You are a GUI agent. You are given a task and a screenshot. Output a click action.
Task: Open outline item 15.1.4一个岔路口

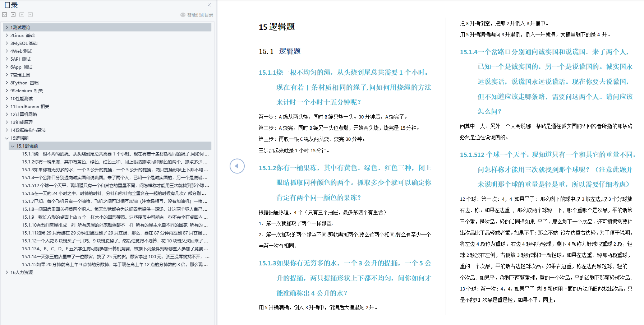tap(115, 177)
